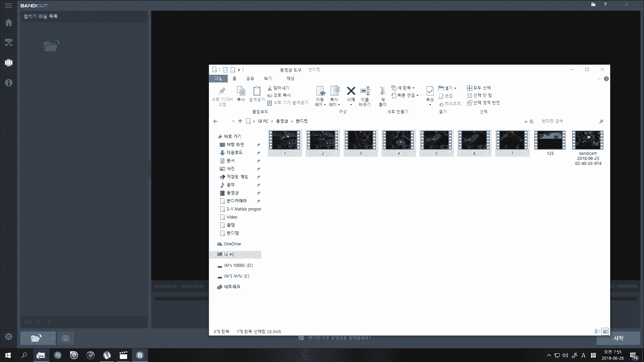Screen dimensions: 644x362
Task: Click 내 PC in address breadcrumb
Action: (263, 121)
